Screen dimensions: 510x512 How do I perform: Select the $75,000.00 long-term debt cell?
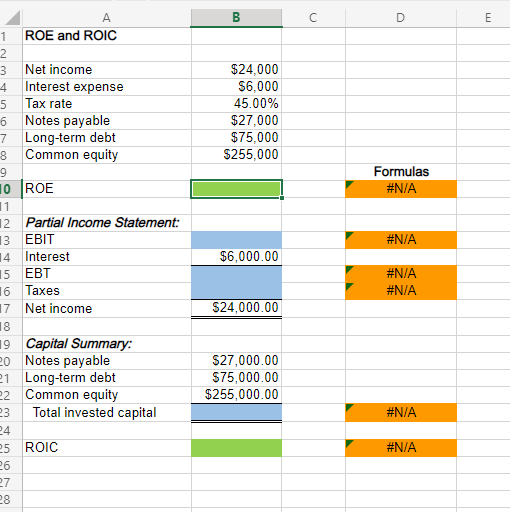point(236,378)
